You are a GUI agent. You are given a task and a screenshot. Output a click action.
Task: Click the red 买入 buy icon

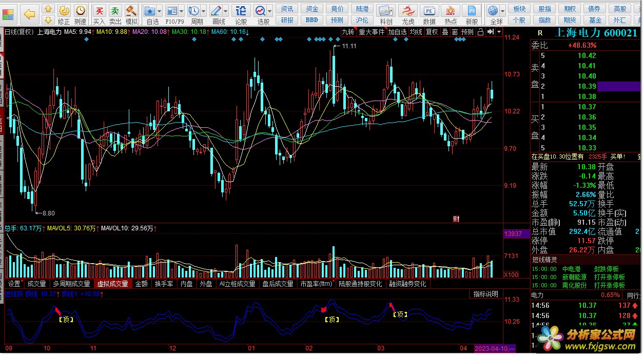(x=100, y=14)
